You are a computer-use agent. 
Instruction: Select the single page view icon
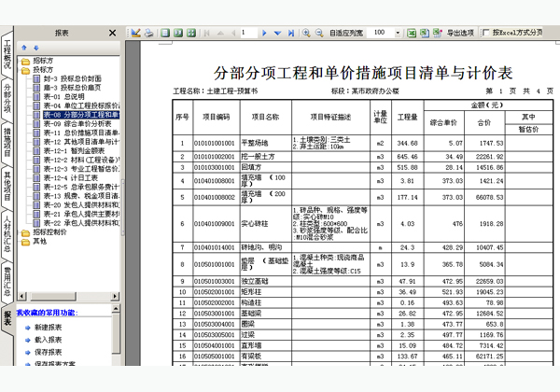[165, 33]
